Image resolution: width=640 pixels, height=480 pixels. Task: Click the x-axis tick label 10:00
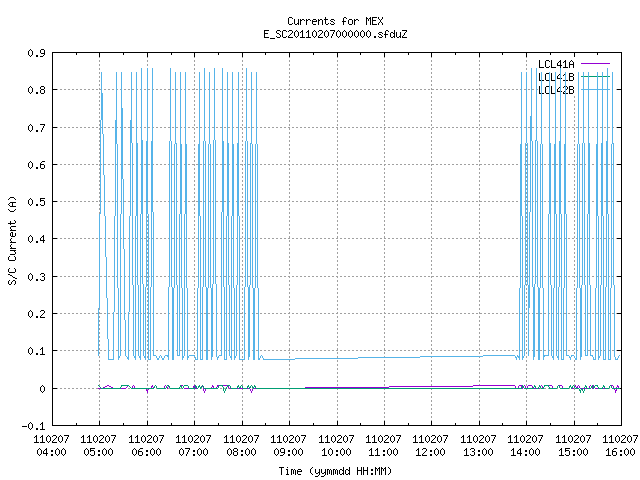pos(336,452)
